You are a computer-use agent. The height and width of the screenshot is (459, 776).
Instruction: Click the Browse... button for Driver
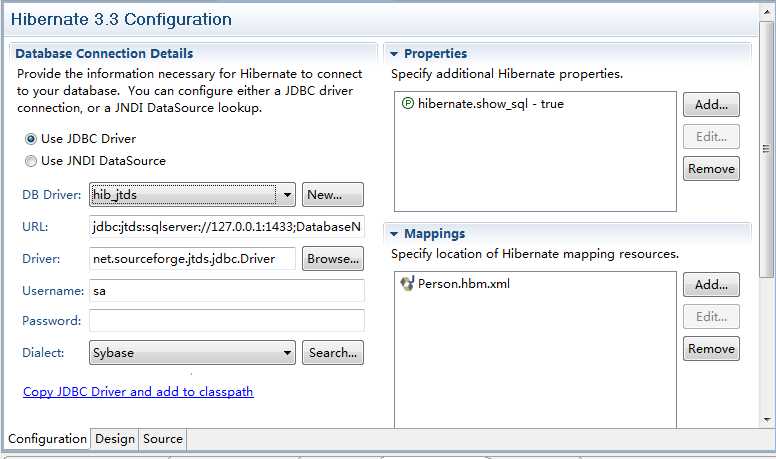coord(333,258)
